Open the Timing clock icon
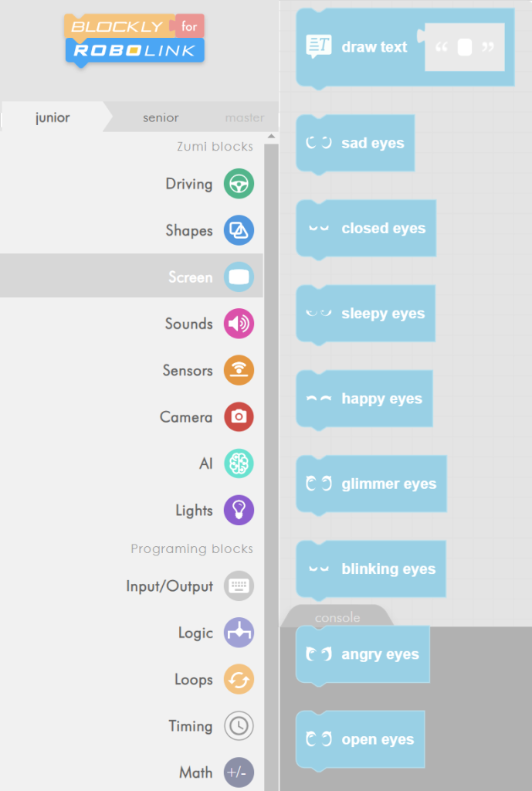This screenshot has width=532, height=791. coord(239,726)
